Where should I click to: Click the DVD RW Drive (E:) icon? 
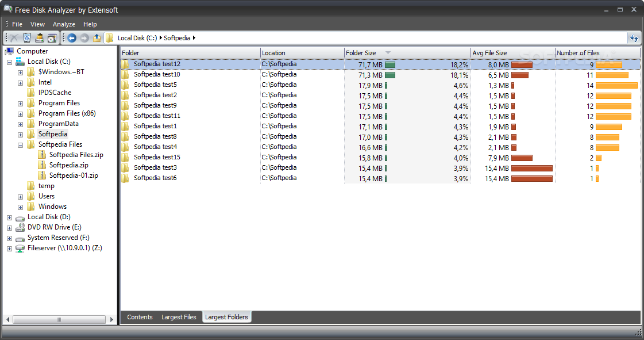coord(20,227)
